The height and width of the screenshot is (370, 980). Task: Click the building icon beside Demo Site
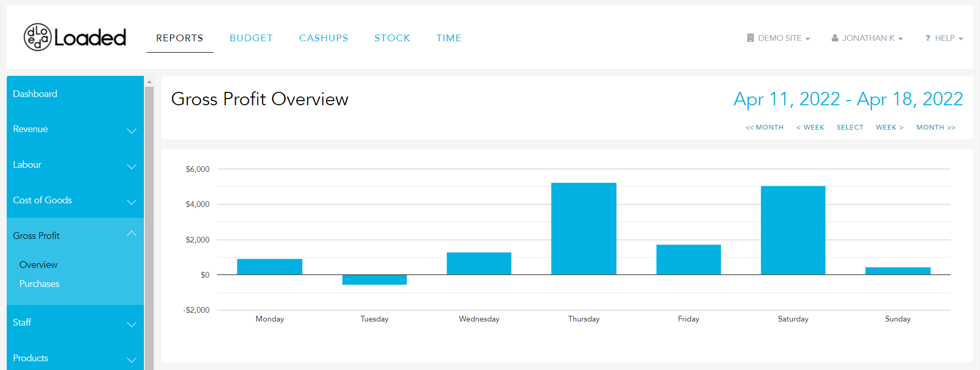tap(750, 38)
